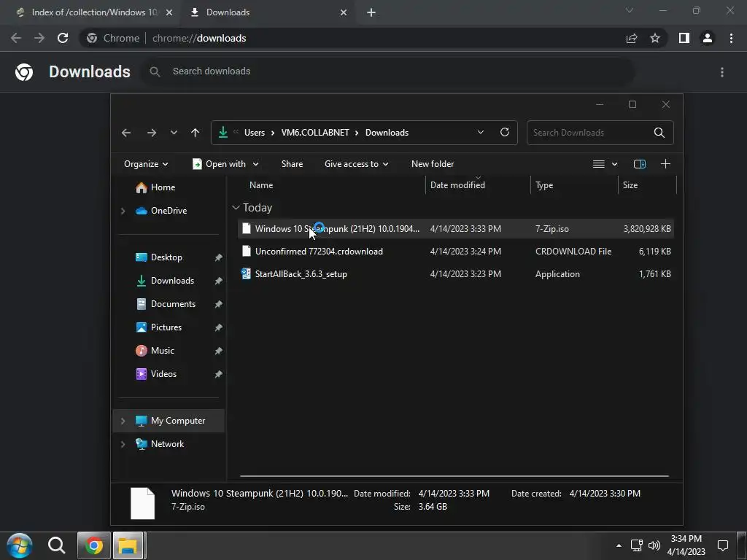Click Chrome icon on the taskbar
This screenshot has height=560, width=747.
94,545
